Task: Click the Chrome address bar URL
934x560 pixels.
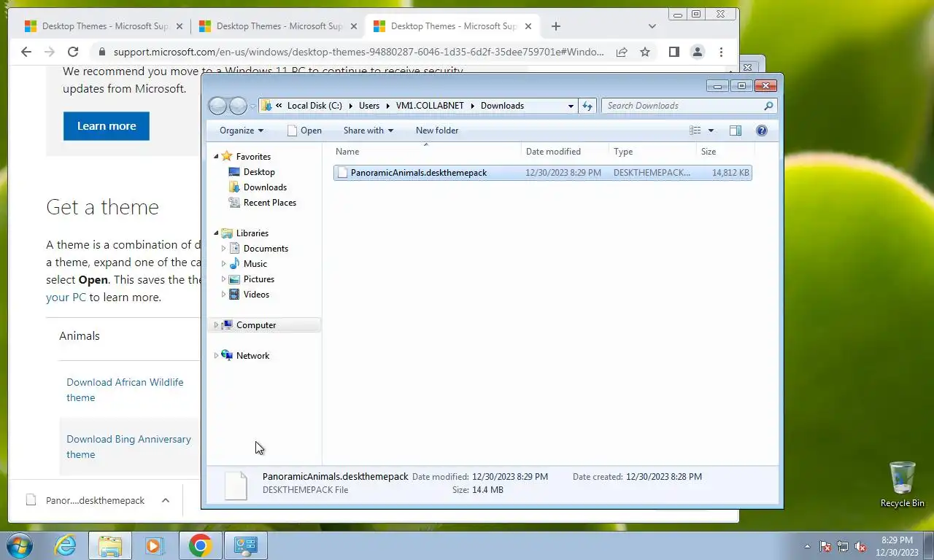Action: pos(359,52)
